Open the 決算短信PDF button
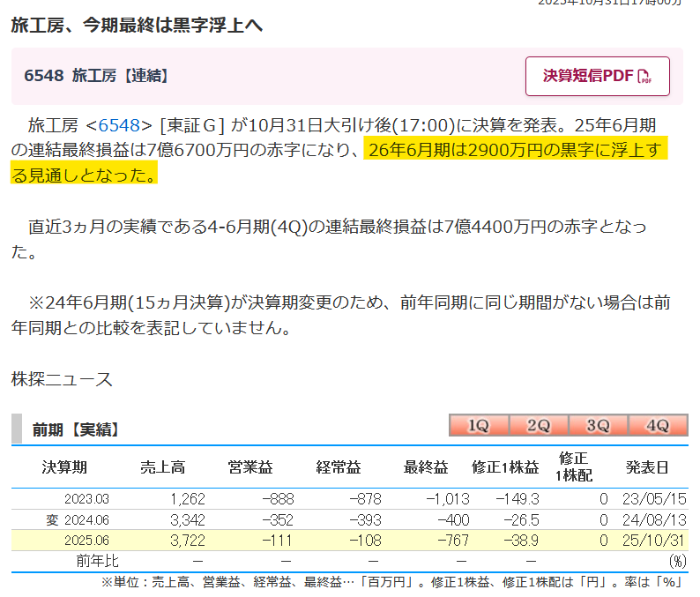 click(597, 76)
